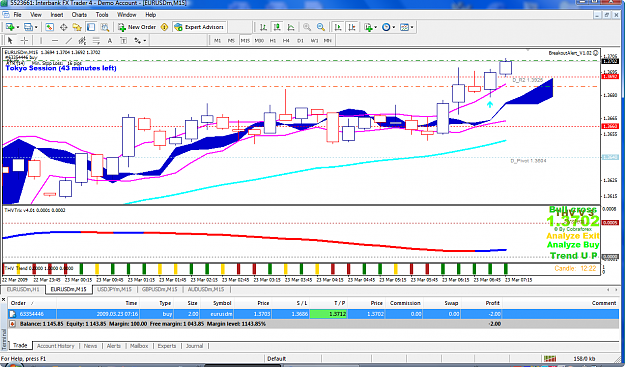Image resolution: width=625 pixels, height=367 pixels.
Task: Open the Experts terminal tab
Action: tap(167, 346)
